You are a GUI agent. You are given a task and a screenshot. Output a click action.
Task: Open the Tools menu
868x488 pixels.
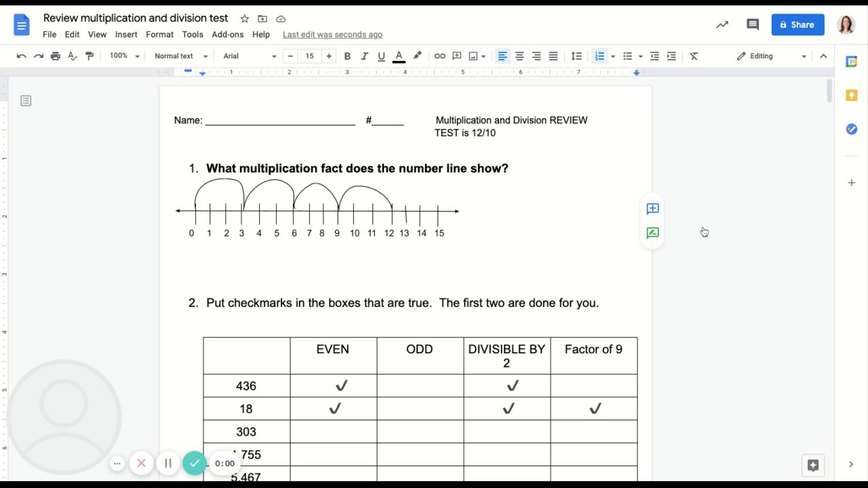click(x=193, y=35)
